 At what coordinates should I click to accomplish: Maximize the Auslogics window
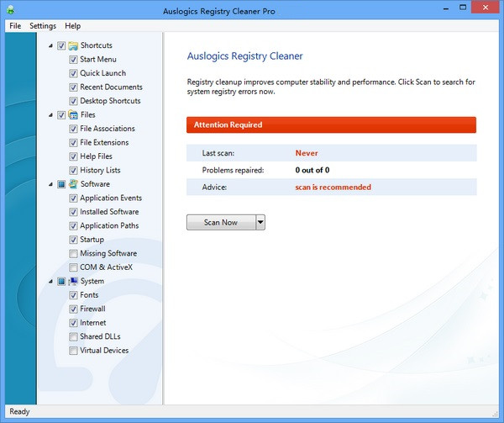[463, 8]
